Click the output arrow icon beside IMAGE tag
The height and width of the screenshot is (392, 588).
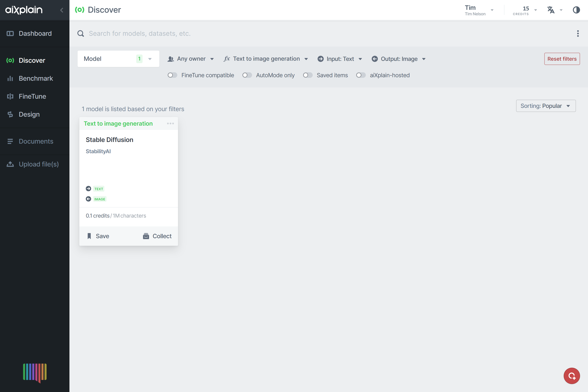pyautogui.click(x=88, y=199)
